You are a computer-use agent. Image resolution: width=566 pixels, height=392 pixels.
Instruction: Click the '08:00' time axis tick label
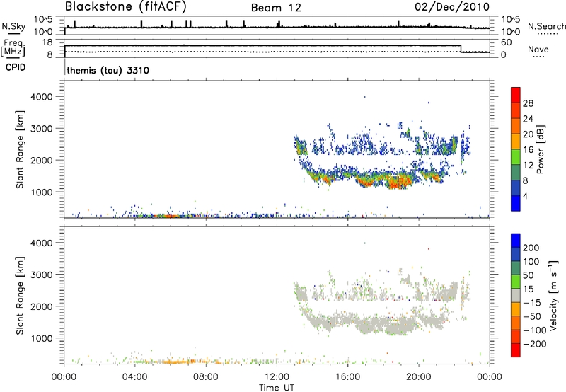206,377
